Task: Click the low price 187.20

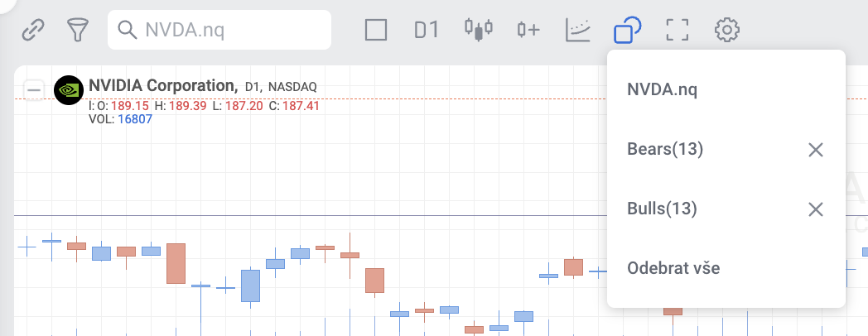Action: [x=244, y=106]
